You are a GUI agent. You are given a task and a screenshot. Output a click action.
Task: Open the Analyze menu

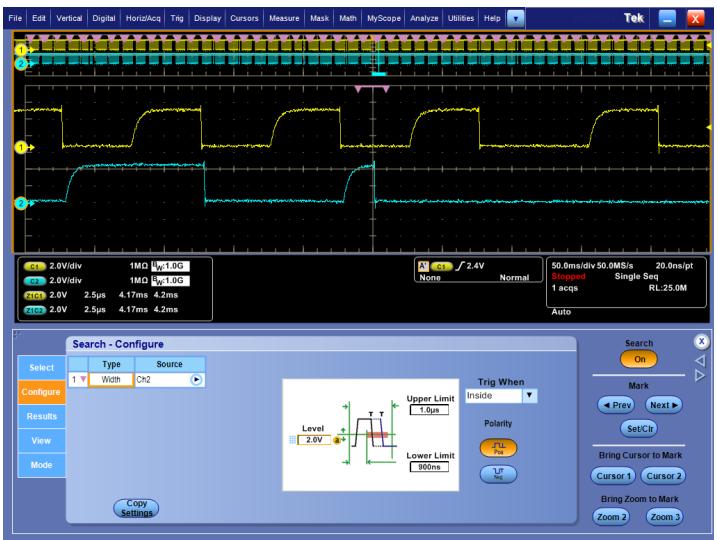pos(424,18)
